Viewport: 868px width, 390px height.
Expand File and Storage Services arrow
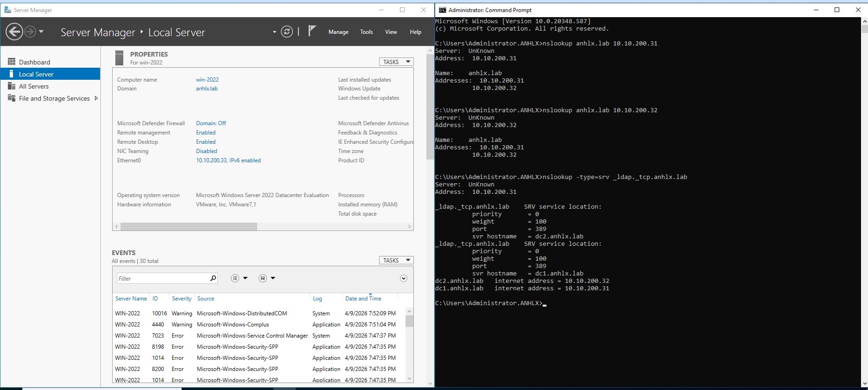(x=96, y=98)
